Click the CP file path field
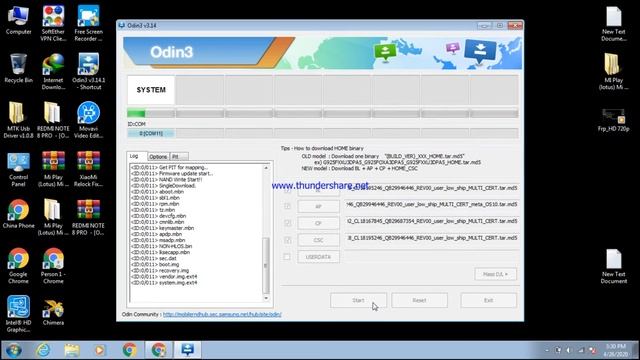This screenshot has height=360, width=640. (432, 221)
